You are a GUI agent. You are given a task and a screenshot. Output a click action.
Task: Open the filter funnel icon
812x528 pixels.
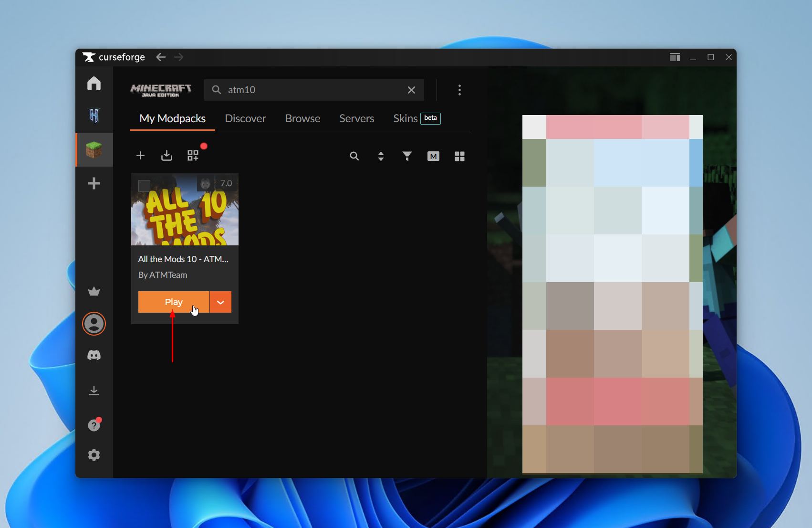coord(407,156)
